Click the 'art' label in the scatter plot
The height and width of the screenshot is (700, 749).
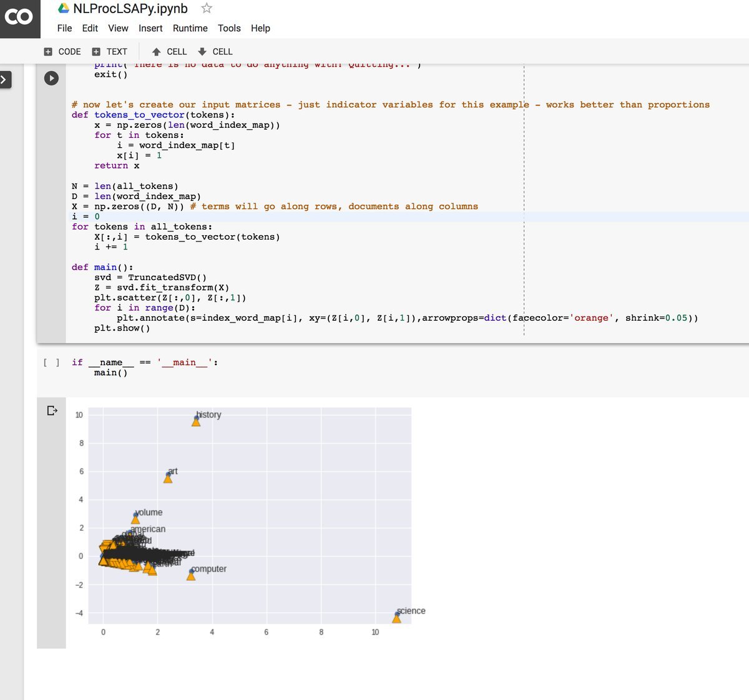(x=173, y=471)
